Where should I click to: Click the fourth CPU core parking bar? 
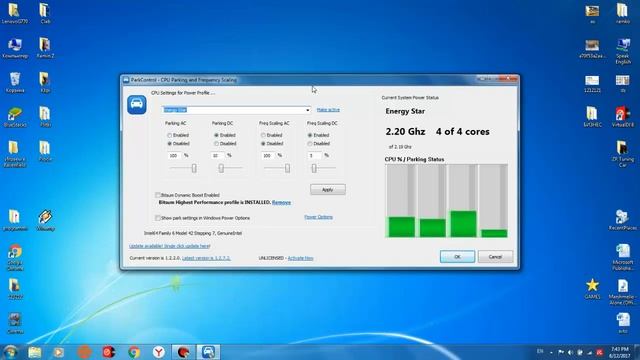(x=493, y=200)
